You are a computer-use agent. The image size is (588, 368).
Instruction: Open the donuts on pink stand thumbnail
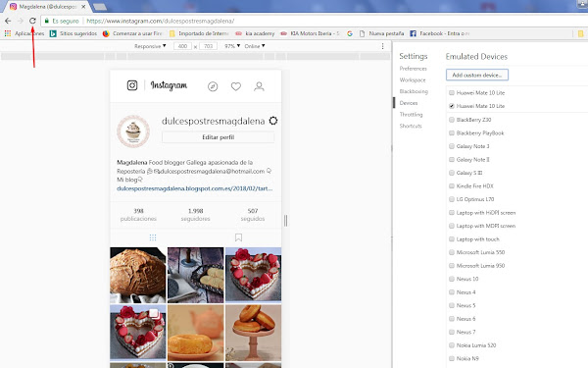(x=254, y=333)
